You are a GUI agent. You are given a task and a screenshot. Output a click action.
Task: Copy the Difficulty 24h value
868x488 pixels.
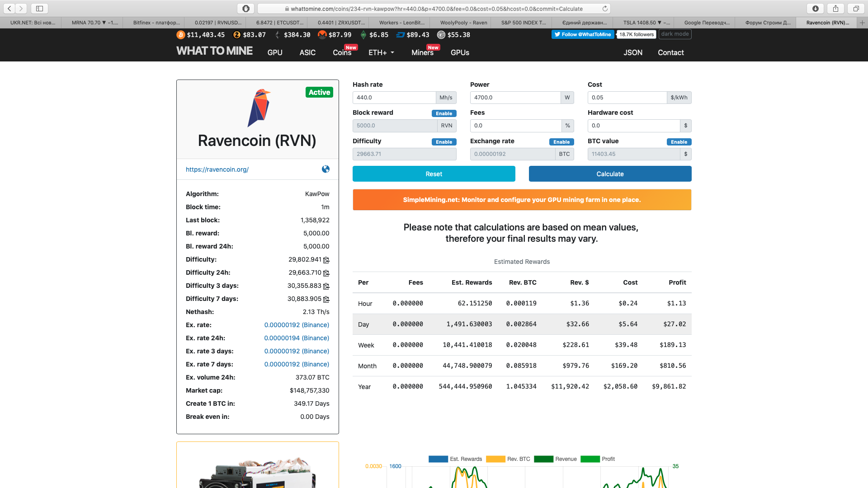[326, 273]
